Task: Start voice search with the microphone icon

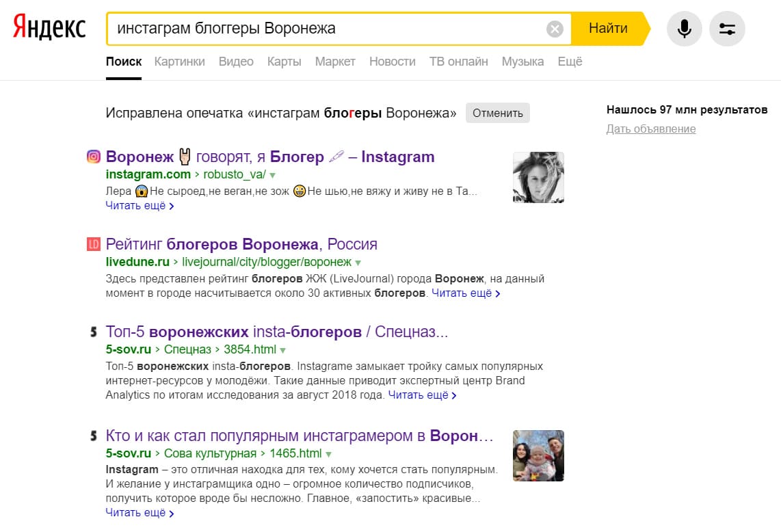Action: pos(685,29)
